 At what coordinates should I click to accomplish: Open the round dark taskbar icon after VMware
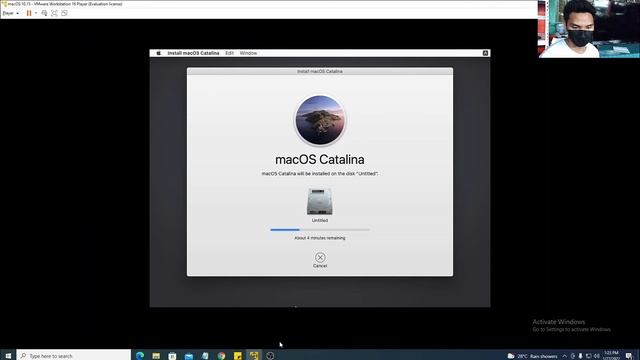coord(270,356)
